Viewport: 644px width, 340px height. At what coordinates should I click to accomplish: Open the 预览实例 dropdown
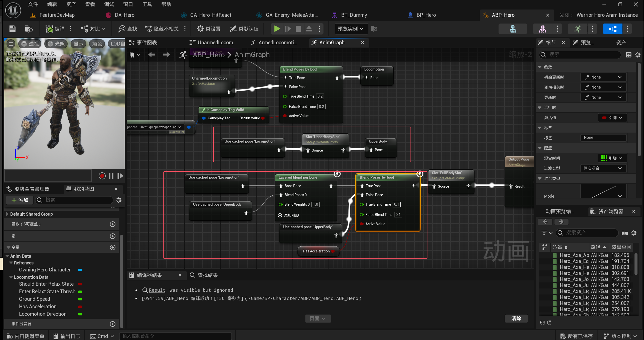351,29
